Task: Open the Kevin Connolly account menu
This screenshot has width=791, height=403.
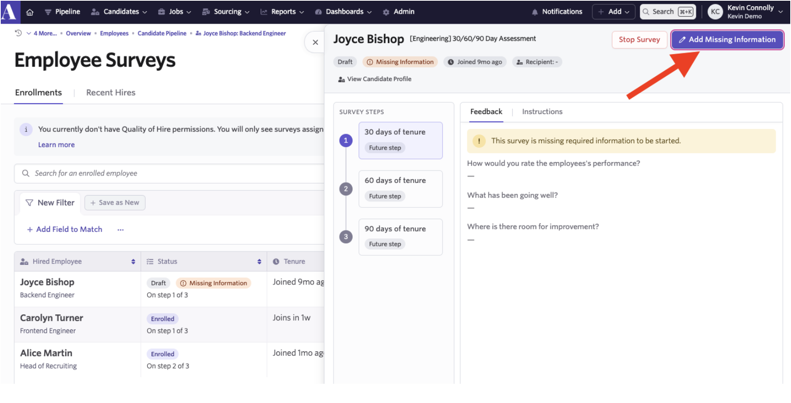Action: click(x=748, y=12)
